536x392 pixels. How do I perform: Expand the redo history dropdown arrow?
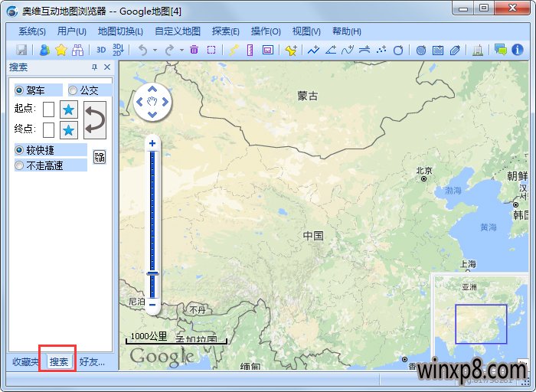[x=181, y=51]
